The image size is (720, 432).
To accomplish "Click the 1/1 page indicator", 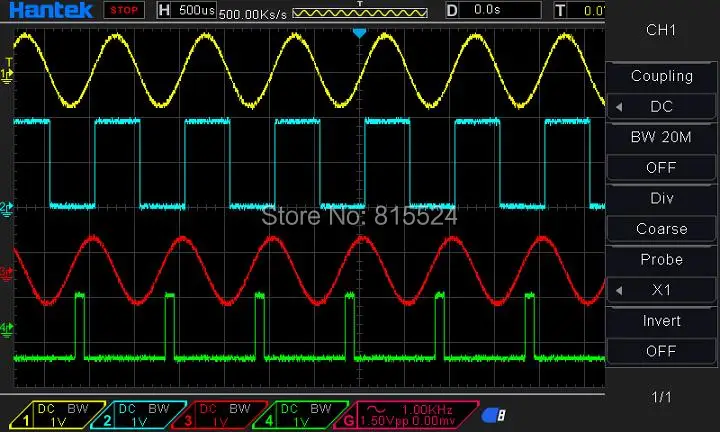I will 661,397.
